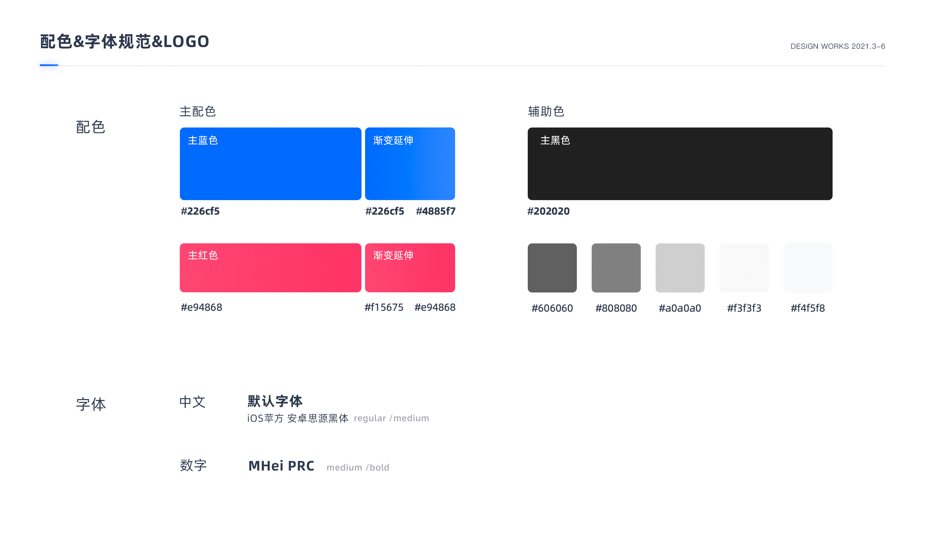Viewport: 925px width, 560px height.
Task: Click the main red swatch labeled 主红色
Action: (x=270, y=268)
